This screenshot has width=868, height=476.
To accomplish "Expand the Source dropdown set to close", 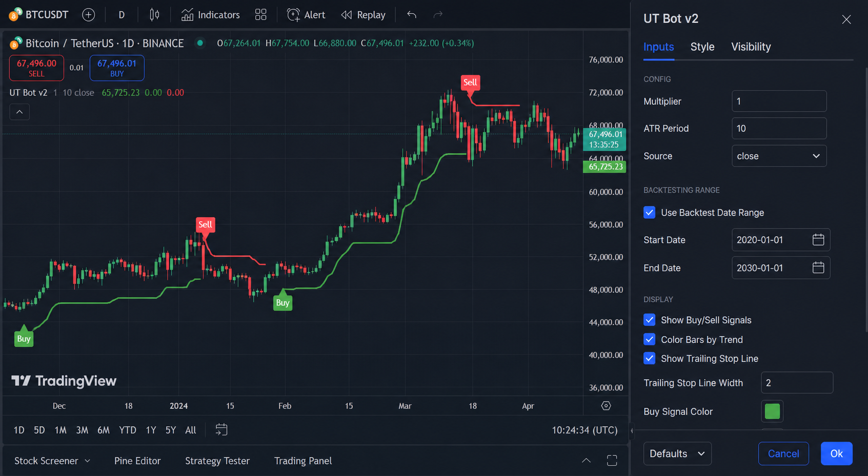I will 779,156.
